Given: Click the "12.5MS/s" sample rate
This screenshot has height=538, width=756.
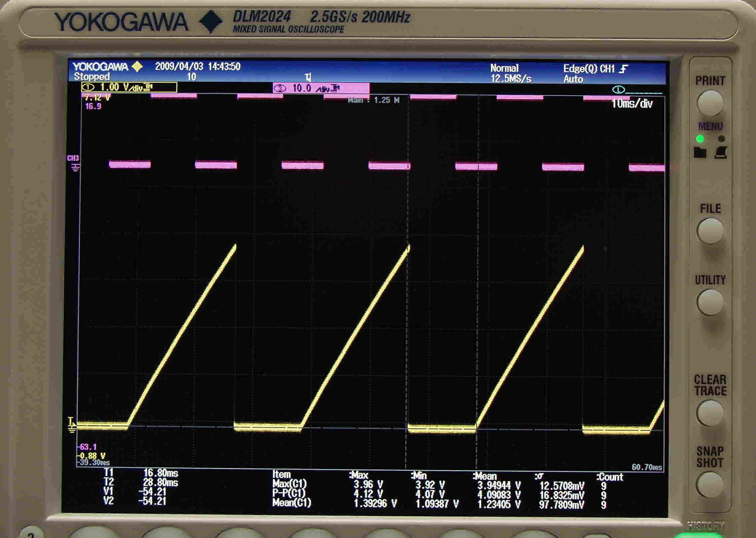Looking at the screenshot, I should coord(511,79).
